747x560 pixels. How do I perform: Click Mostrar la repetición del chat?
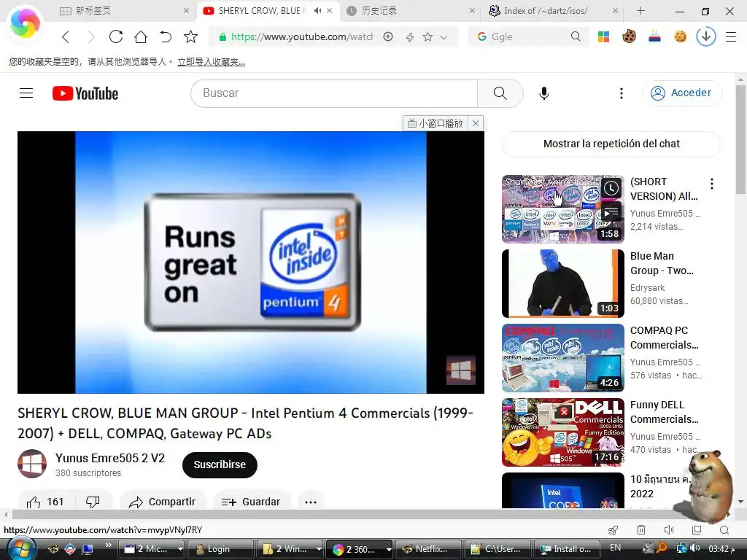tap(611, 144)
